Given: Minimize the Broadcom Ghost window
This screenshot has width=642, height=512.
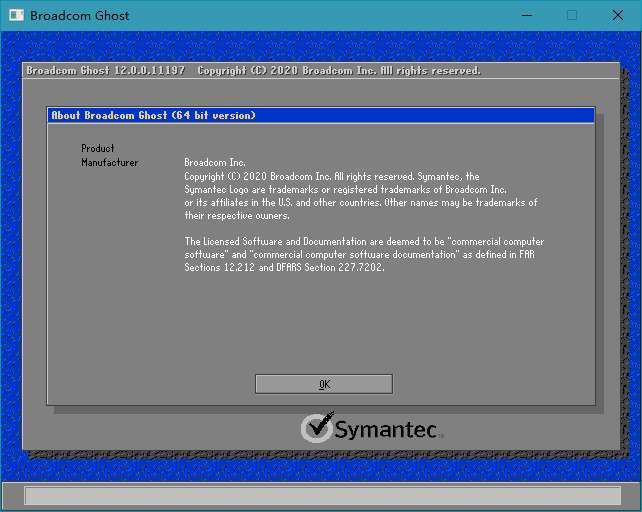Looking at the screenshot, I should point(527,16).
